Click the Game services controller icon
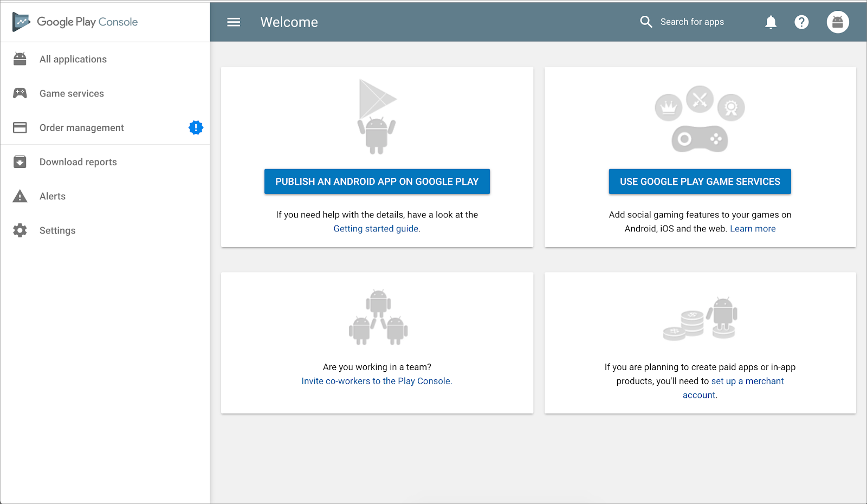This screenshot has height=504, width=867. [20, 93]
